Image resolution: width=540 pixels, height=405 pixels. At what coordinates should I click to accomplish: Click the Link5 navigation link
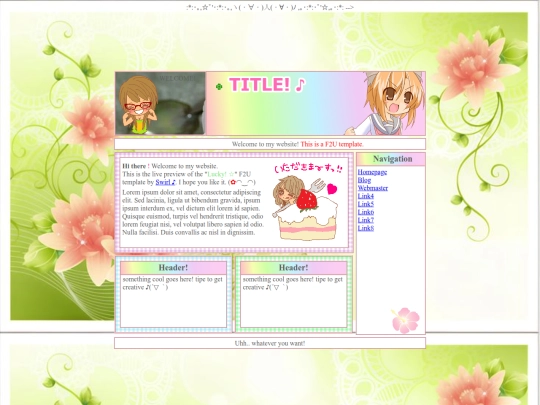365,204
